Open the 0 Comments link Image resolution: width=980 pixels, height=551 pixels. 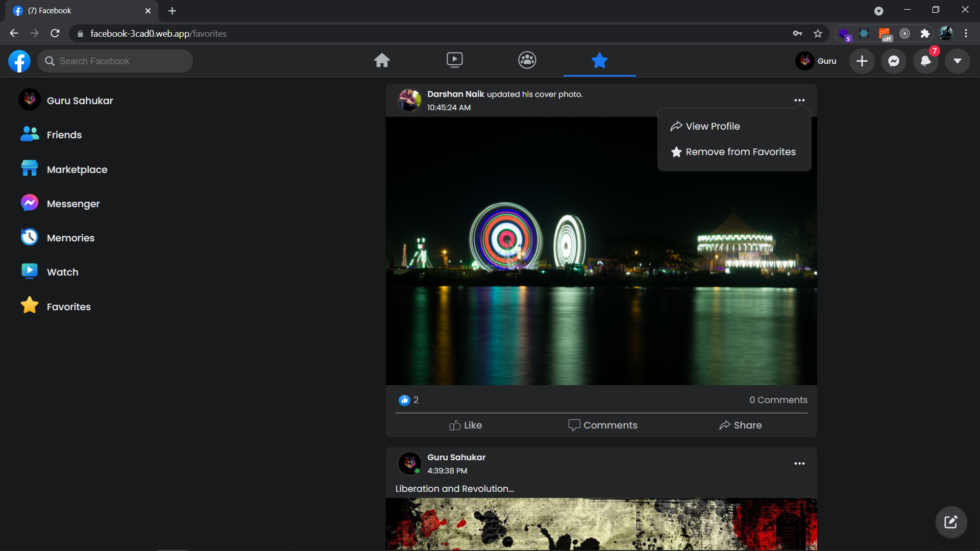778,400
